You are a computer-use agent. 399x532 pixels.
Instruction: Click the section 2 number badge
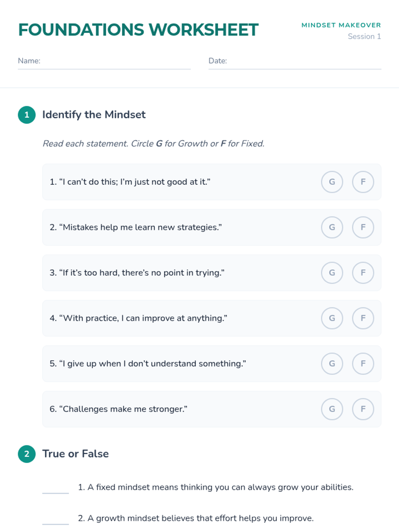(x=27, y=454)
